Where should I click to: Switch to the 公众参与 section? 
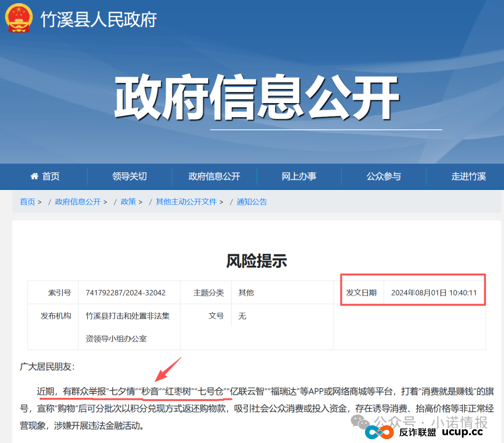click(x=384, y=176)
